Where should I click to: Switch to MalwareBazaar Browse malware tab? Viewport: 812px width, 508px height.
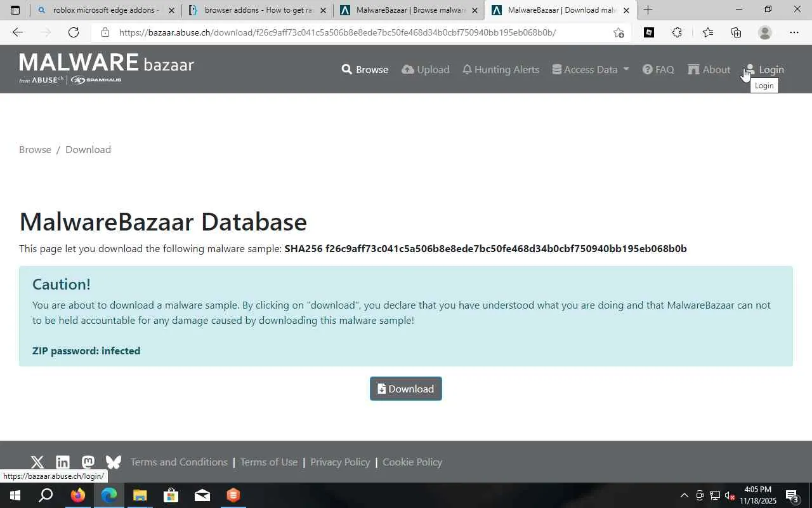[409, 10]
